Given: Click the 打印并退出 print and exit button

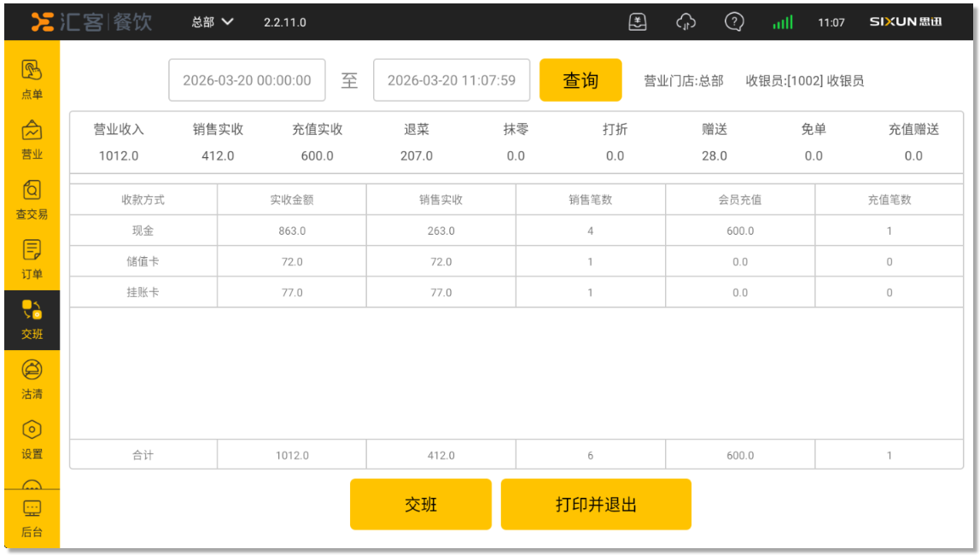Looking at the screenshot, I should click(596, 505).
